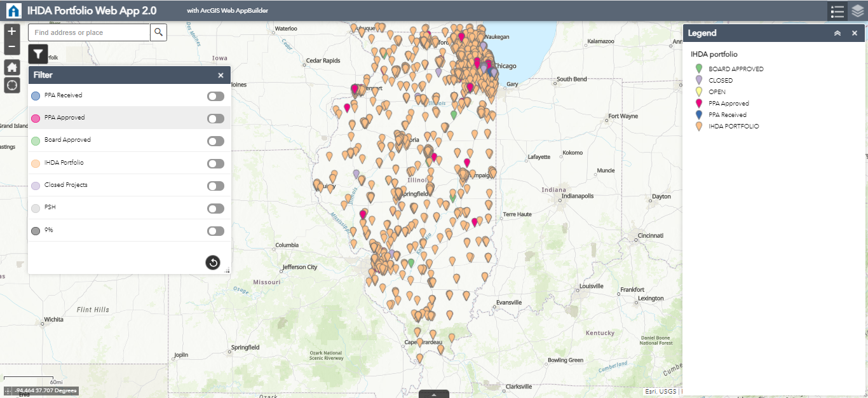This screenshot has width=868, height=398.
Task: Zoom in the map with plus button
Action: click(x=11, y=31)
